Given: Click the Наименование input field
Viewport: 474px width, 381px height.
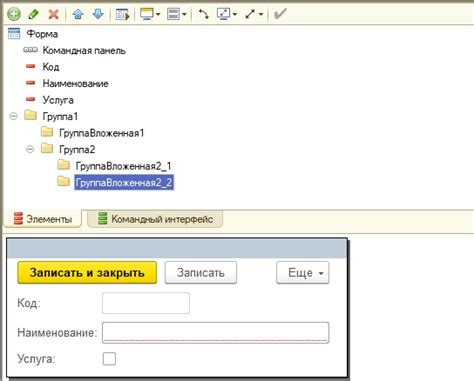Looking at the screenshot, I should click(216, 332).
